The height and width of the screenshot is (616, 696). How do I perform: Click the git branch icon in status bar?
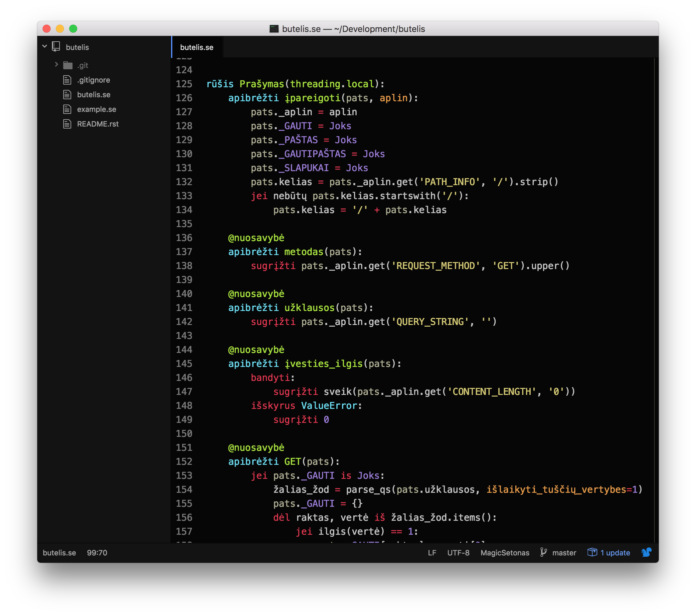[543, 552]
